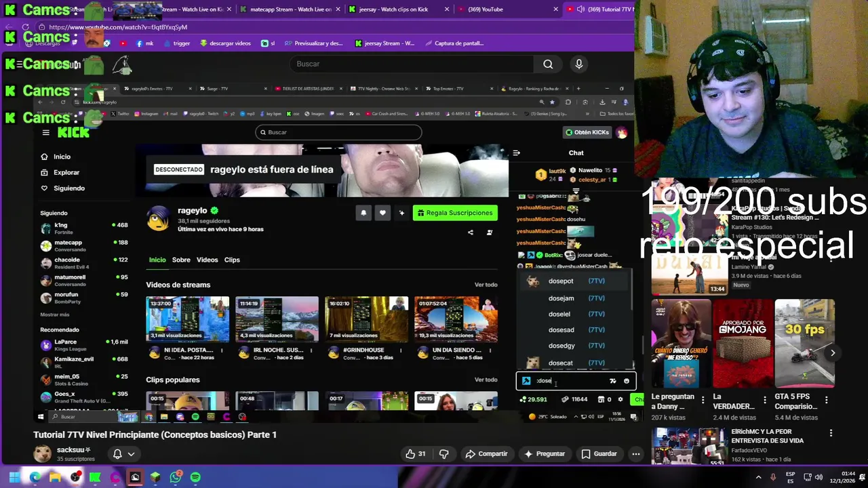Open the notification bell for sacksuu channel
Screen dimensions: 868x488
[123, 453]
